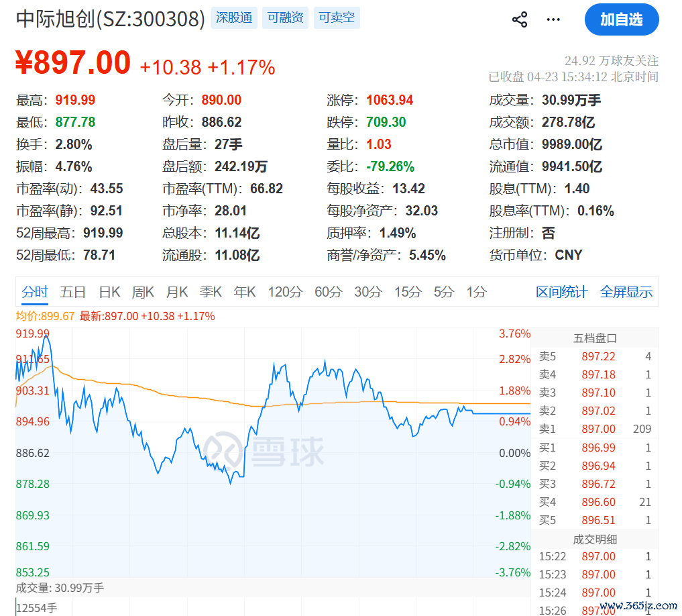
Task: Click stock title 中际旭创(SZ:300308)
Action: (x=111, y=19)
